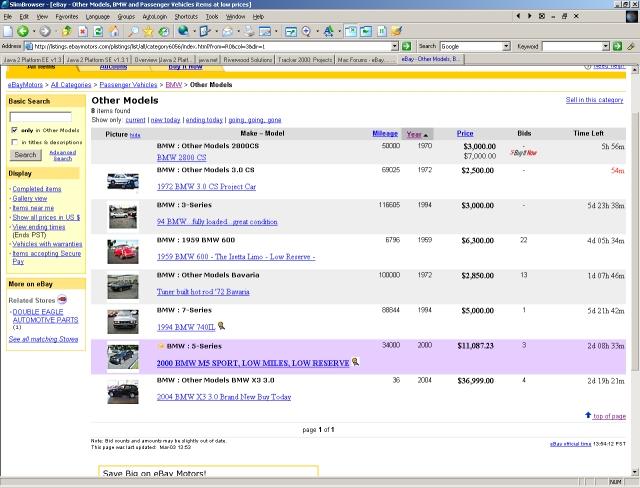Switch to next tab with right arrow
This screenshot has width=640, height=488.
(x=529, y=16)
